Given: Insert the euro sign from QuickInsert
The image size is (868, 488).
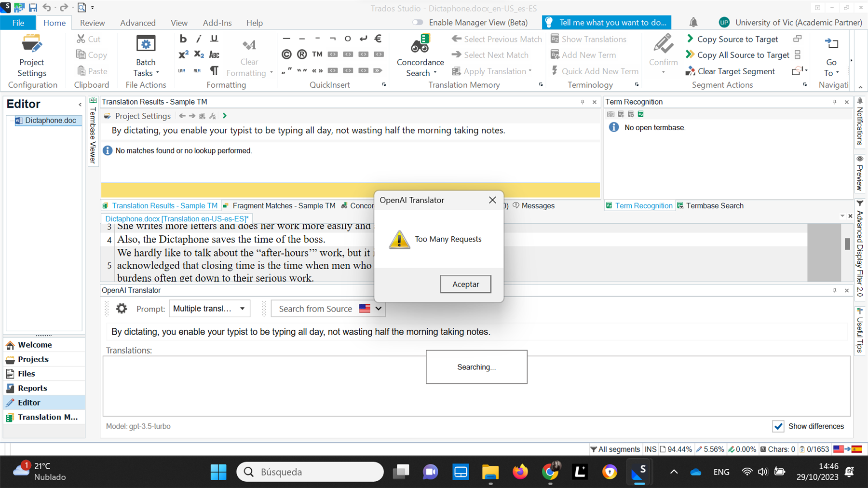Looking at the screenshot, I should (378, 39).
